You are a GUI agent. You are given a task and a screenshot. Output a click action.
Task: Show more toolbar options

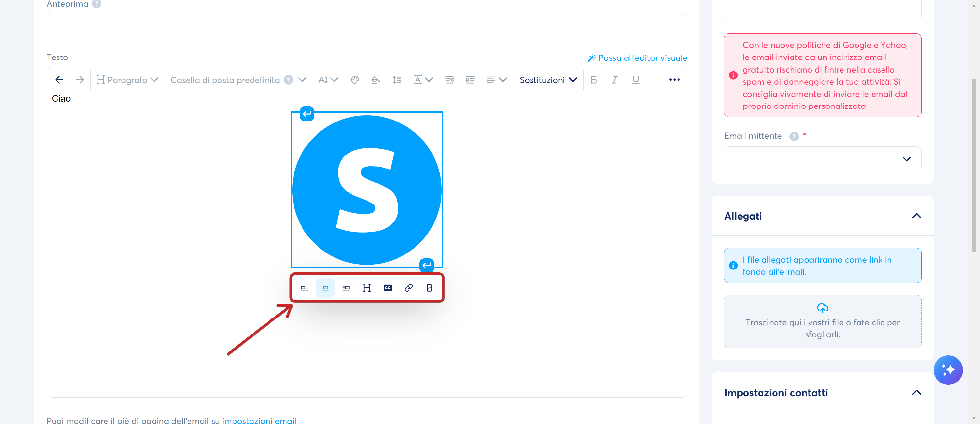tap(674, 80)
